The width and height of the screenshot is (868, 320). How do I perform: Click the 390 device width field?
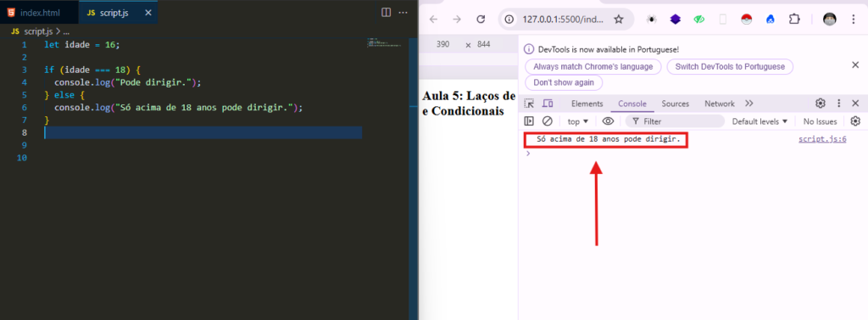tap(442, 45)
